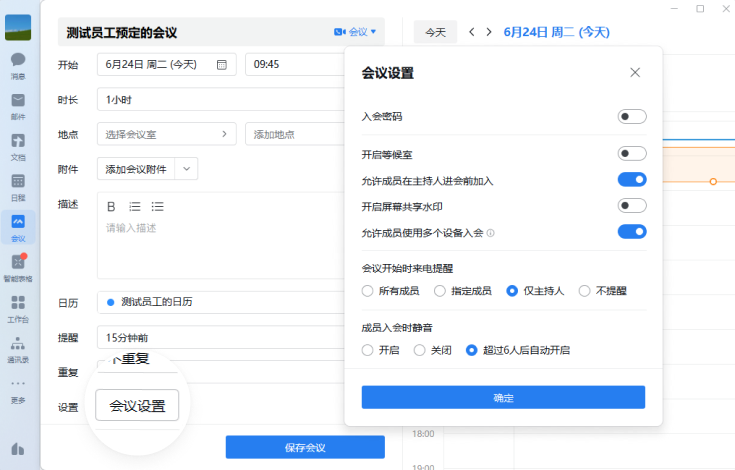Close the 会议设置 dialog with X

pyautogui.click(x=635, y=72)
